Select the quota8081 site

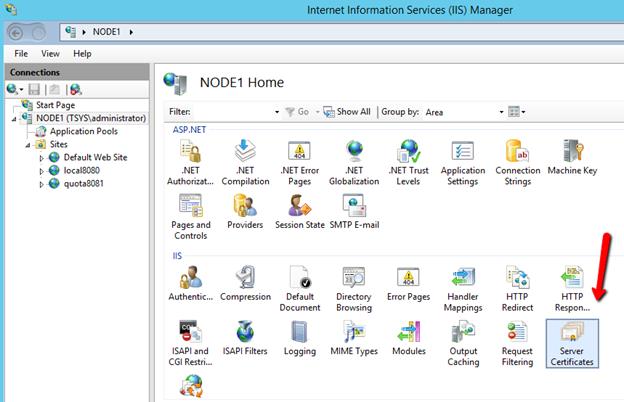click(84, 184)
